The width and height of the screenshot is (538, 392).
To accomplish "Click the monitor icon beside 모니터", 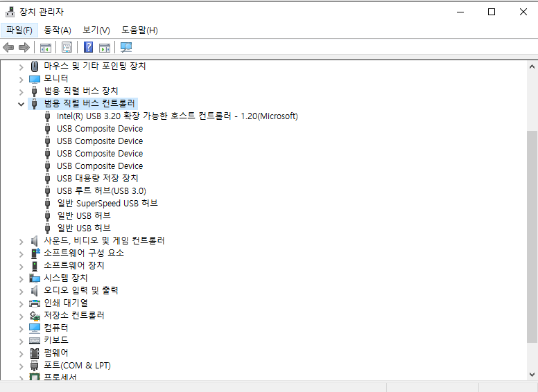I will tap(34, 79).
